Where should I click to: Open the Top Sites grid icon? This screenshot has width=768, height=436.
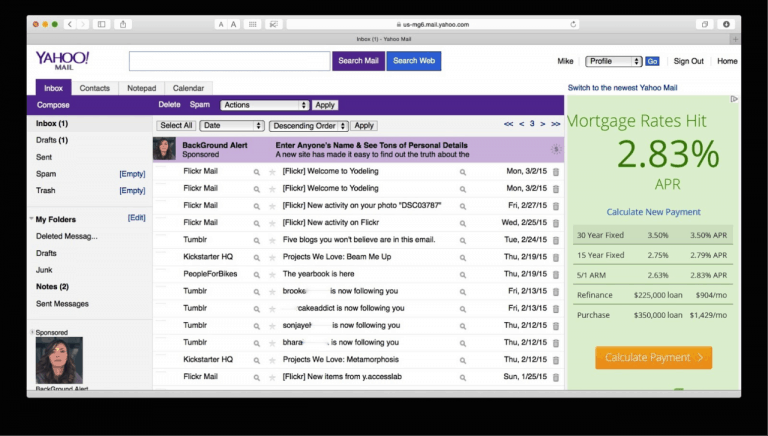point(252,24)
